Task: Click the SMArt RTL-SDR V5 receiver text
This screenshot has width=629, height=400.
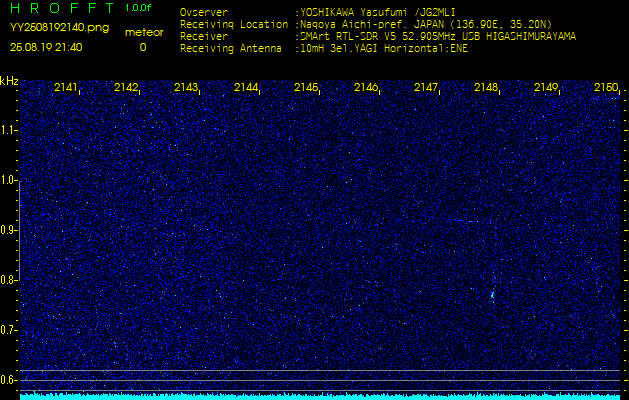Action: point(438,37)
